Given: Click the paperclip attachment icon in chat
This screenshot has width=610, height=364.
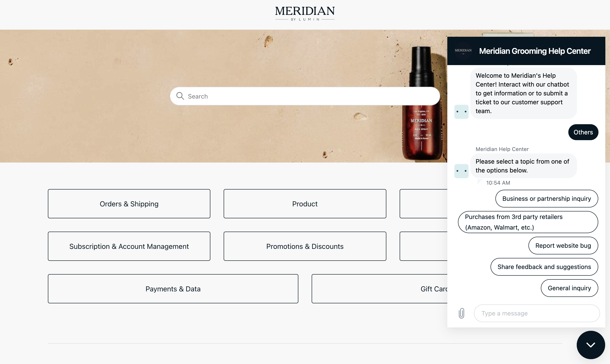Looking at the screenshot, I should (461, 313).
